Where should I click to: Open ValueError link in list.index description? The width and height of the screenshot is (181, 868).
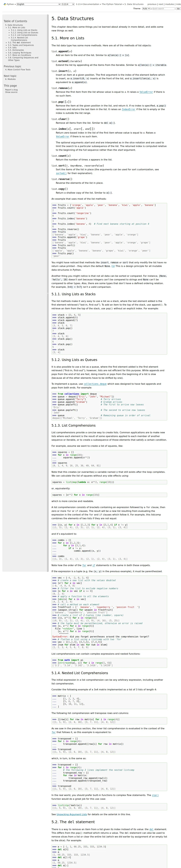[63, 136]
